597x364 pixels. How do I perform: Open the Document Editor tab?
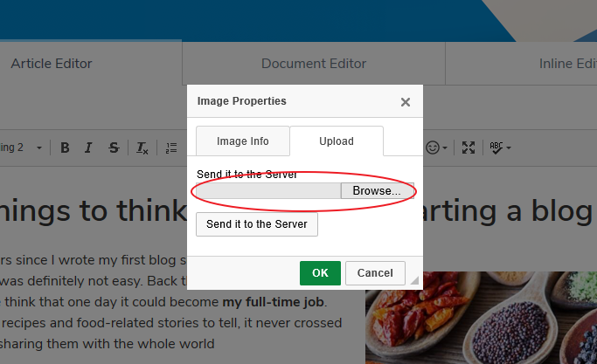tap(314, 64)
